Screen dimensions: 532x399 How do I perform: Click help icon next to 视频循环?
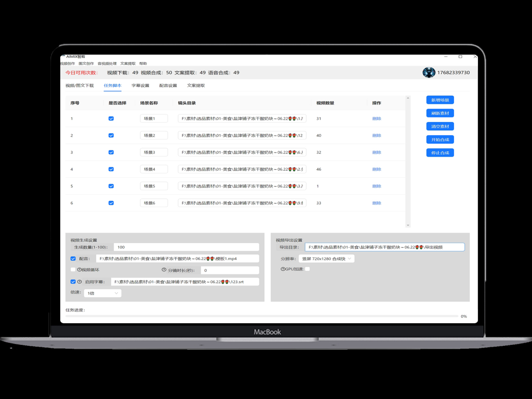coord(79,270)
